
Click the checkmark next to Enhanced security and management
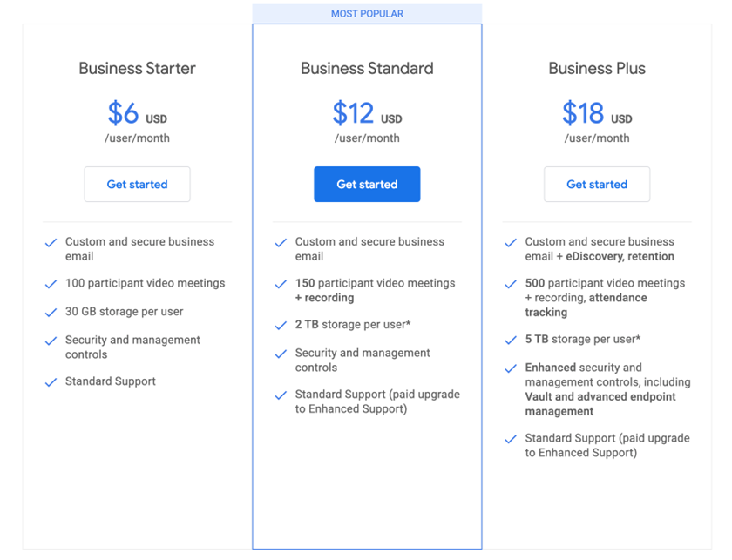tap(511, 368)
